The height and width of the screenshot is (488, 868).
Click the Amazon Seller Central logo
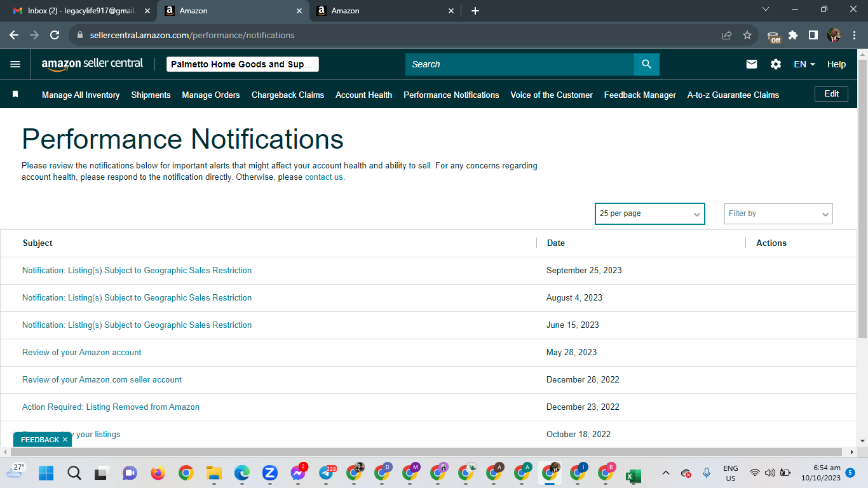[92, 64]
